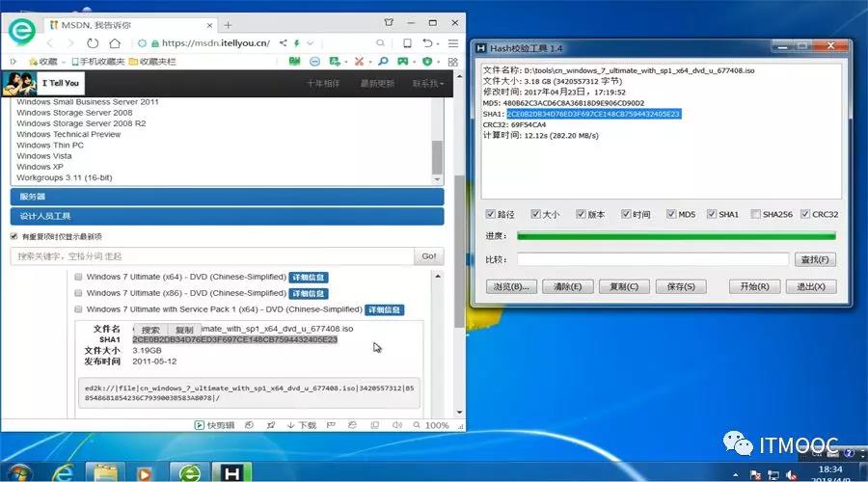Click the undo closed-tab icon

click(427, 43)
